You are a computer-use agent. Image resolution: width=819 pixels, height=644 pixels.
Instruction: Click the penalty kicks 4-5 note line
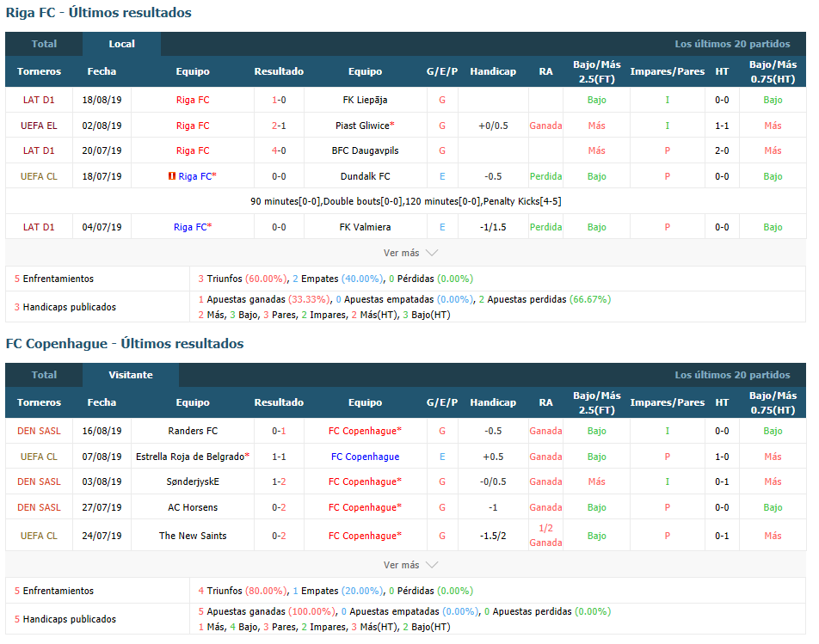(406, 201)
